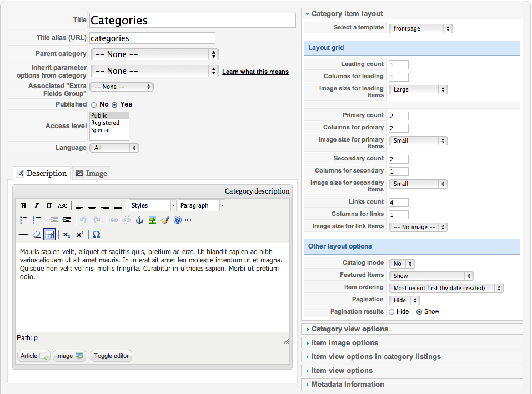Remove a link with the unlink icon
This screenshot has height=394, width=532.
126,220
